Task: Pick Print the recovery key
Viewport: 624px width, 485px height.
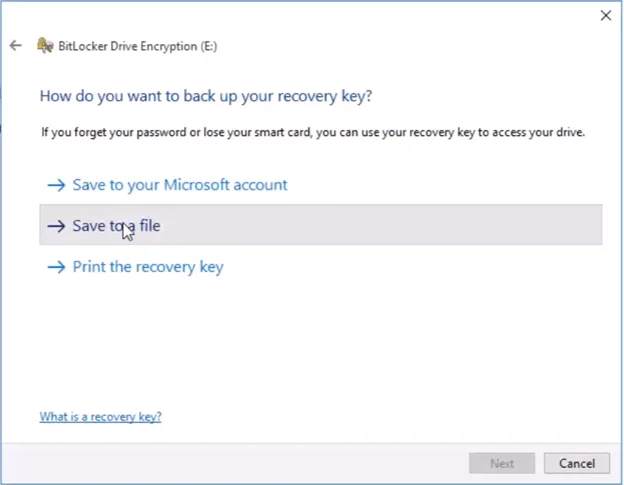Action: pyautogui.click(x=147, y=267)
